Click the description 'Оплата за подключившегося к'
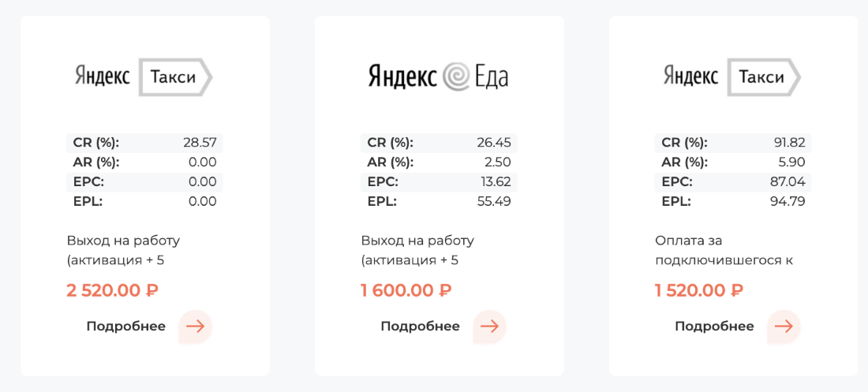Viewport: 868px width, 392px height. coord(724,250)
